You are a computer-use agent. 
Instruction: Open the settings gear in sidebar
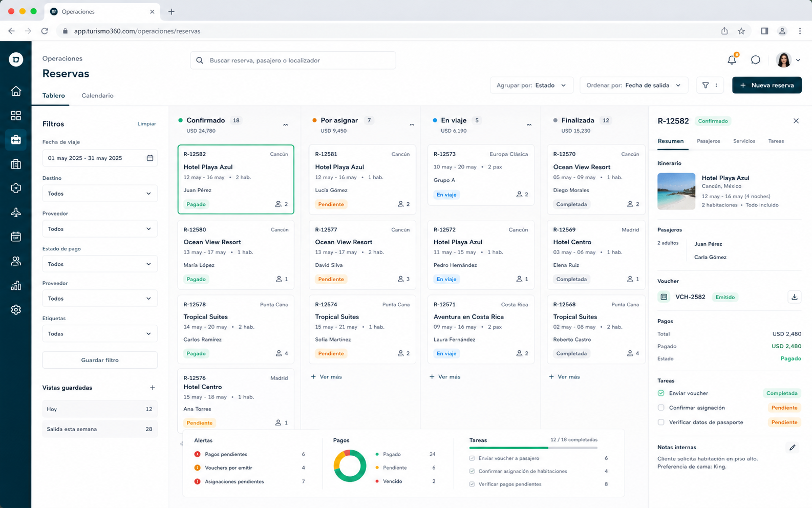[16, 310]
